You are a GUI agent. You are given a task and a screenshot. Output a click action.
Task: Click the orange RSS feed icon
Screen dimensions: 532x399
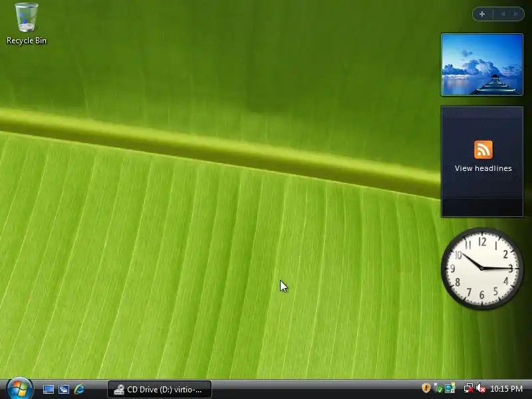[483, 149]
